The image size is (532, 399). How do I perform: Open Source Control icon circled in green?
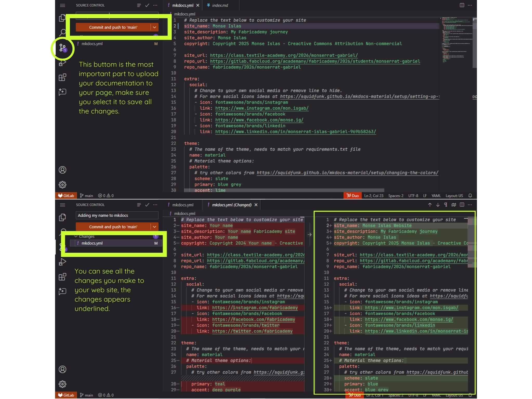coord(62,48)
